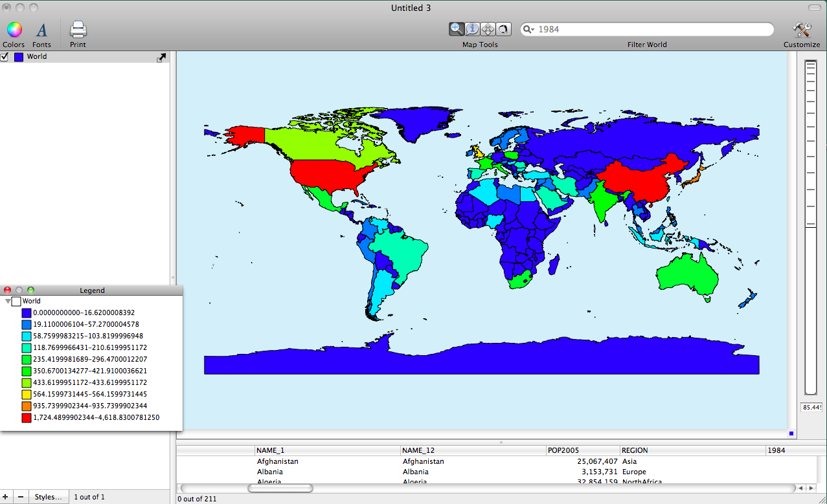This screenshot has width=827, height=504.
Task: Uncheck the World layer visibility checkbox
Action: tap(5, 57)
